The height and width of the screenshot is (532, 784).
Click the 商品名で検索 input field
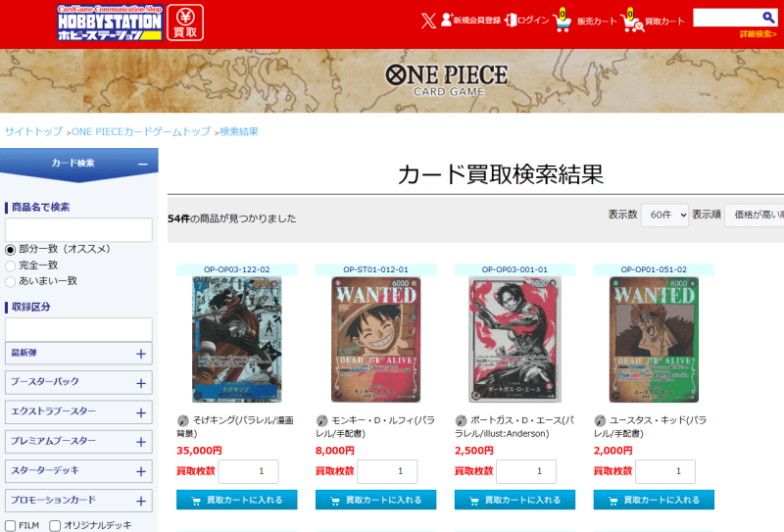click(78, 230)
